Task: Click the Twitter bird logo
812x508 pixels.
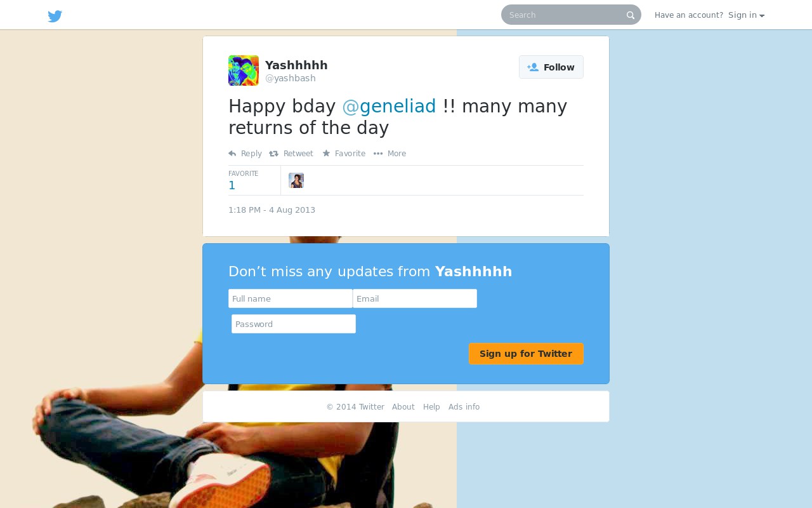Action: pos(55,16)
